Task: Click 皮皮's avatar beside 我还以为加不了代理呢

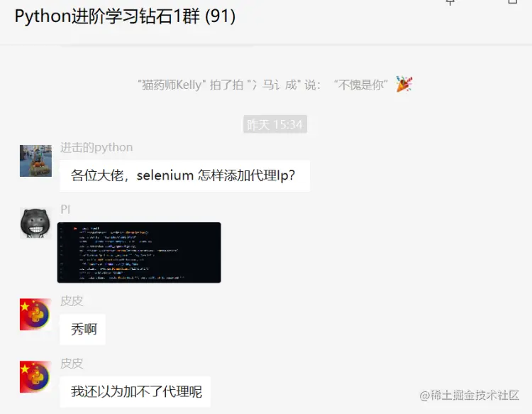Action: click(35, 376)
